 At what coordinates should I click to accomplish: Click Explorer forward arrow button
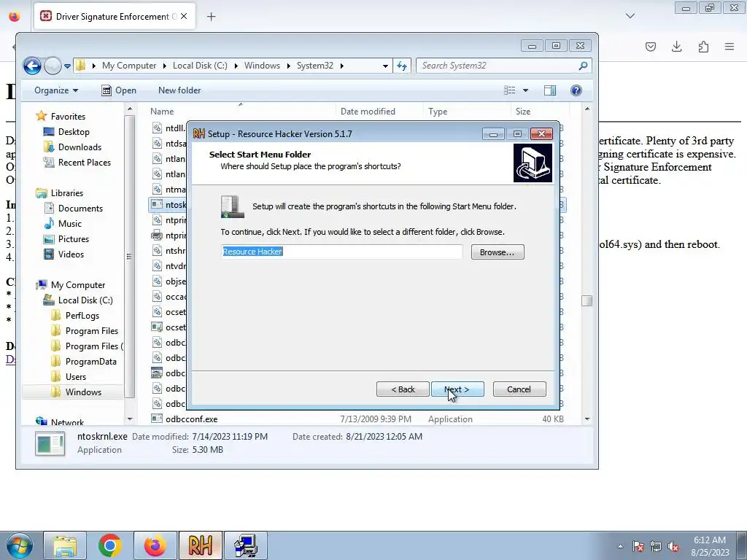point(53,66)
